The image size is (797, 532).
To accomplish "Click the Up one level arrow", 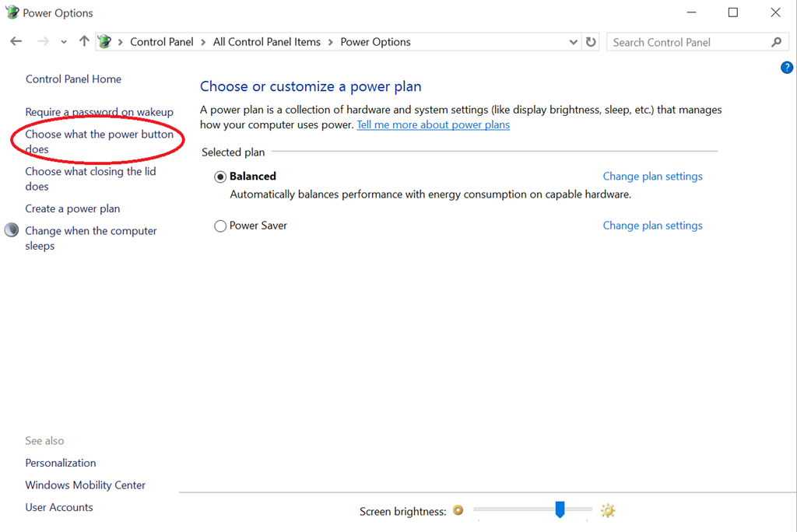I will pyautogui.click(x=84, y=42).
